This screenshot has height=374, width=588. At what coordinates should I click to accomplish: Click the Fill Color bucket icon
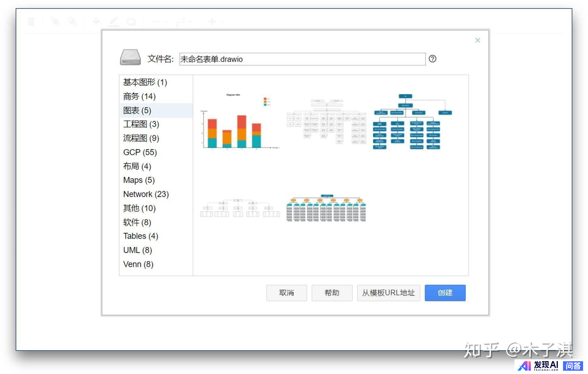(x=96, y=22)
